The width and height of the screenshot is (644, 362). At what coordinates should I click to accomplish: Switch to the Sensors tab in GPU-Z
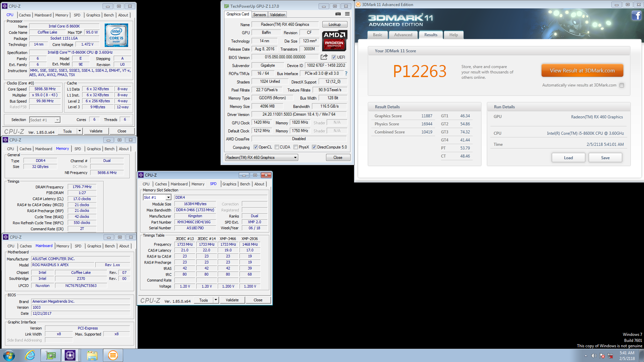coord(259,14)
